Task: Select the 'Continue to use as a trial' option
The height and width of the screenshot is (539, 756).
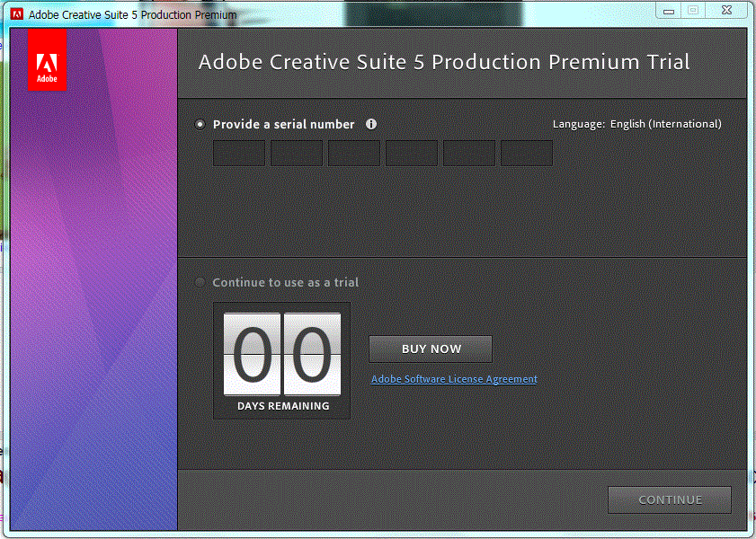Action: [200, 282]
